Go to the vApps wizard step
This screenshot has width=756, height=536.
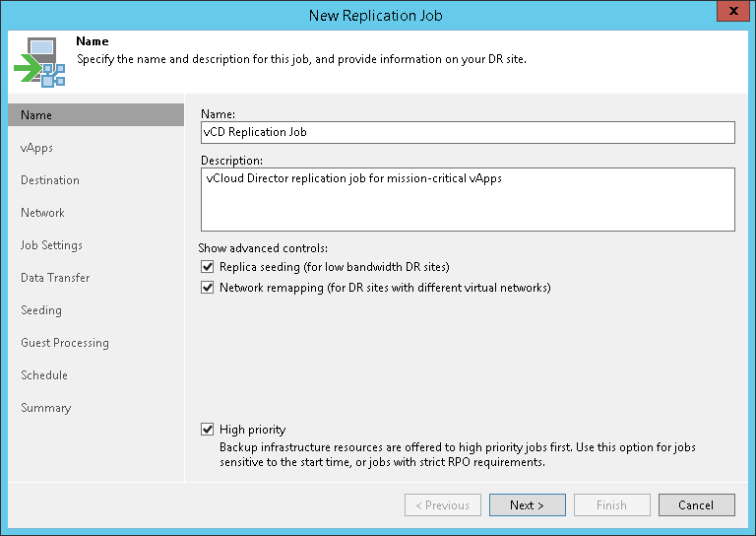coord(36,148)
